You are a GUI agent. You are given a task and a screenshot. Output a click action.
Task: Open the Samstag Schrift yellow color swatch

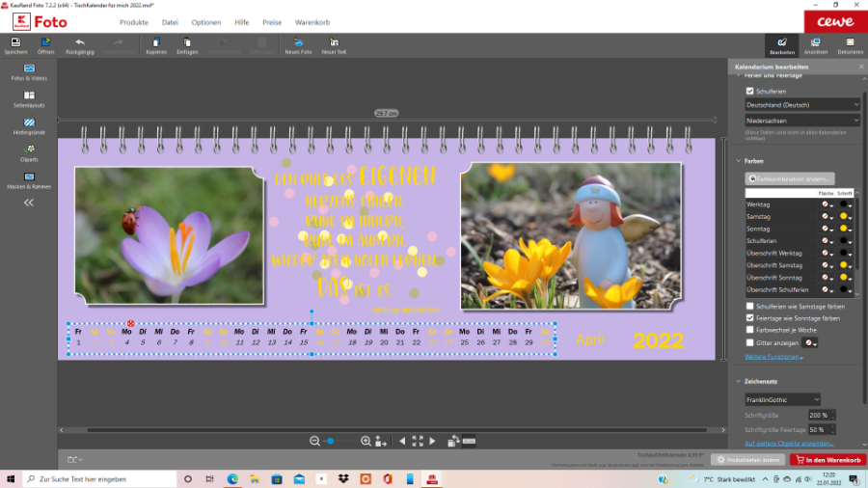click(x=844, y=217)
